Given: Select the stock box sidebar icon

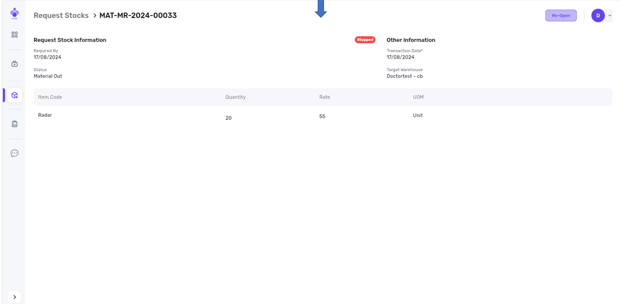Looking at the screenshot, I should [x=14, y=95].
